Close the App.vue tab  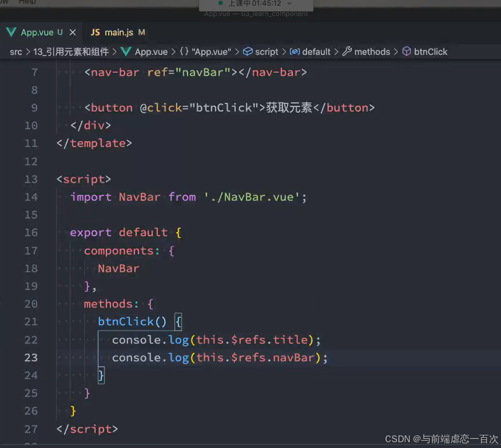(73, 33)
